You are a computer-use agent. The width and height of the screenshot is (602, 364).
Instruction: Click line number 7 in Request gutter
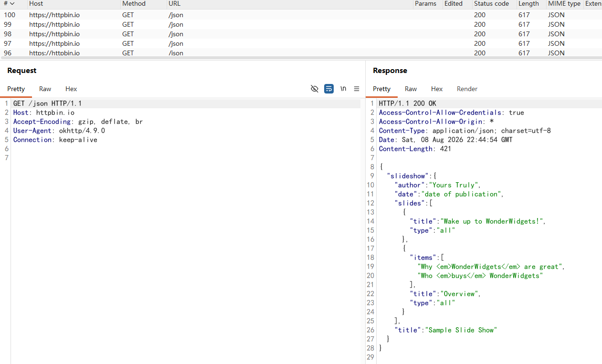pos(7,158)
